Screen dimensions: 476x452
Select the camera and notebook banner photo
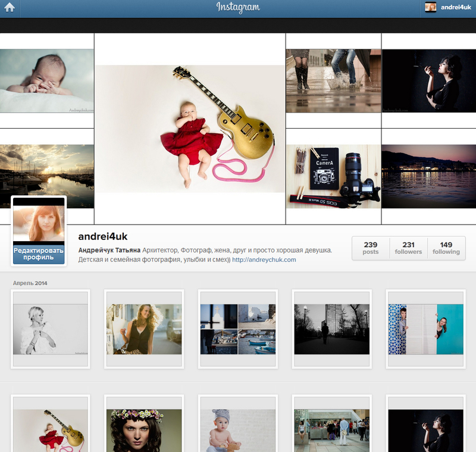tap(333, 176)
